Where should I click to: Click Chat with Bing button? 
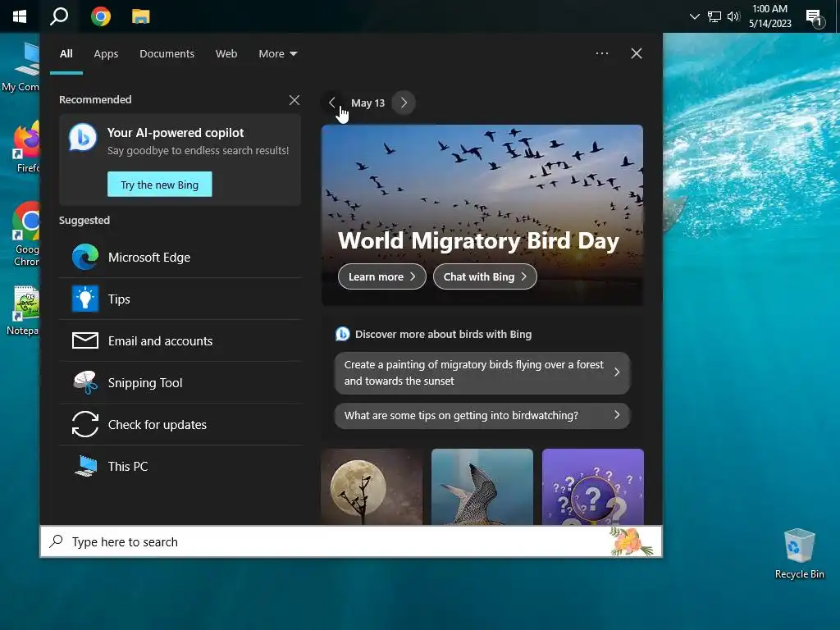485,276
